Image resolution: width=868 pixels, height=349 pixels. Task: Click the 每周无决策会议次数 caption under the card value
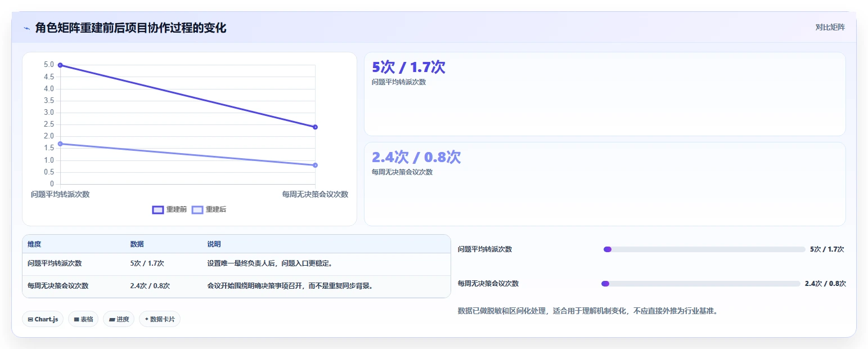point(402,172)
